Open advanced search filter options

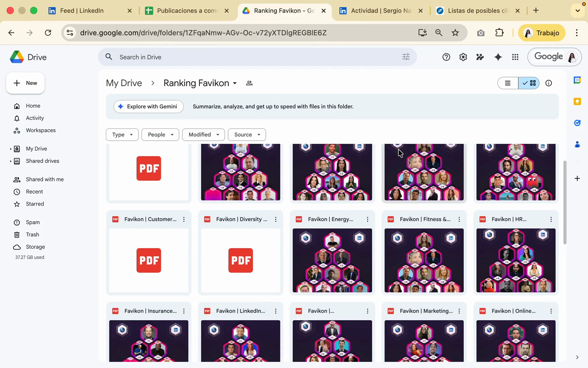tap(406, 57)
